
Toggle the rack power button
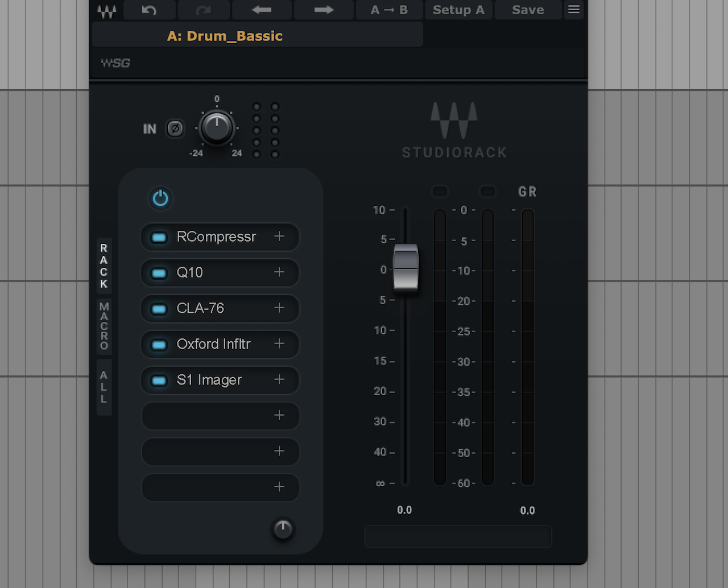[160, 198]
